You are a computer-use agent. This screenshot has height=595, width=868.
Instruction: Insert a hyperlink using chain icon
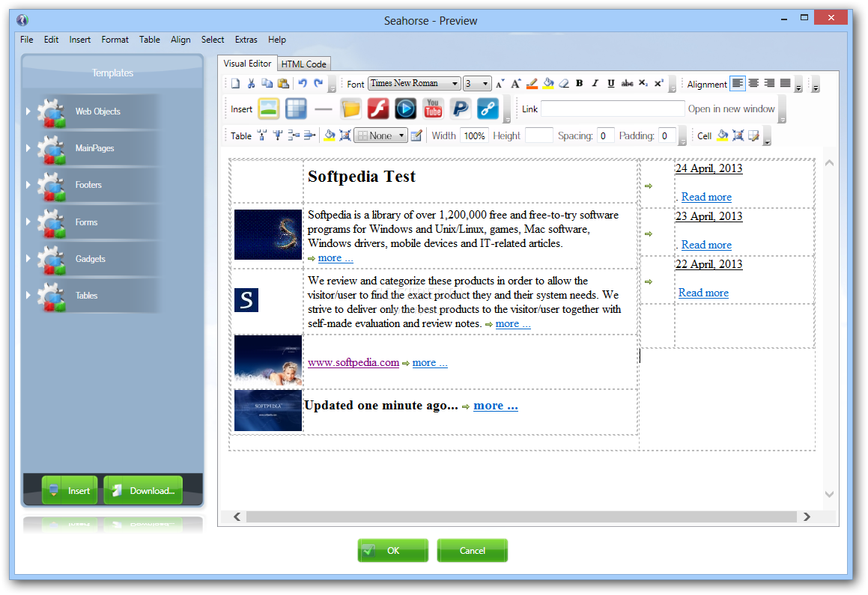tap(488, 109)
